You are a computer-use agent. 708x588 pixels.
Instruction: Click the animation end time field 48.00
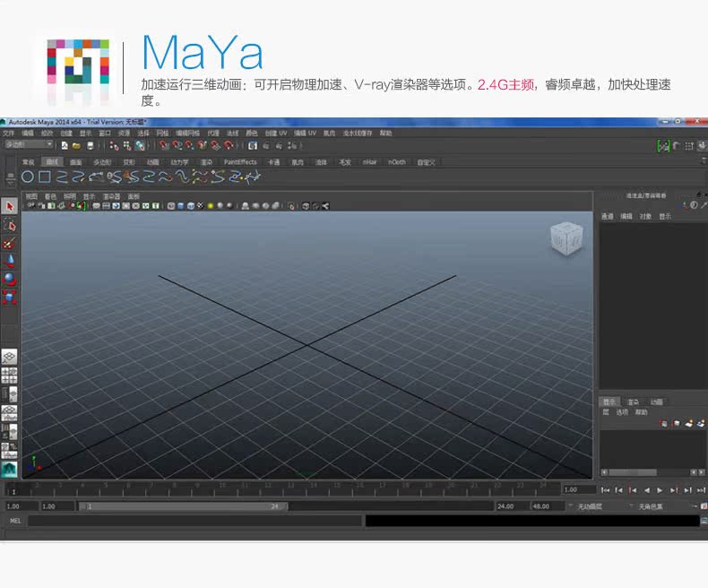pyautogui.click(x=548, y=506)
